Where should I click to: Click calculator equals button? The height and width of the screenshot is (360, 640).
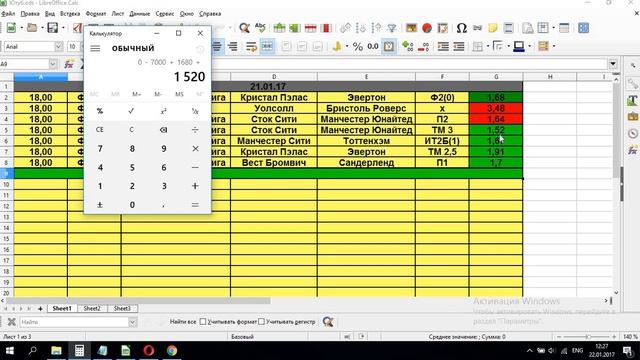pos(195,205)
